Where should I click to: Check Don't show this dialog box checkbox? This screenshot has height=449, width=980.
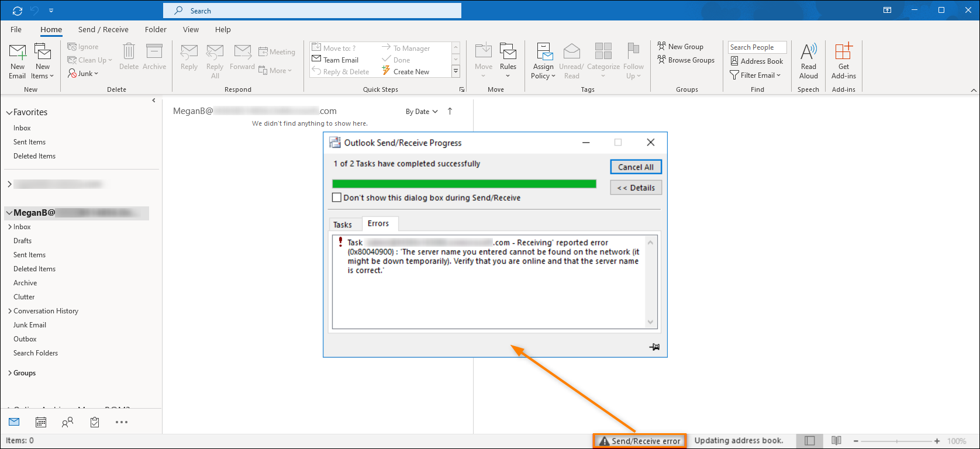337,198
